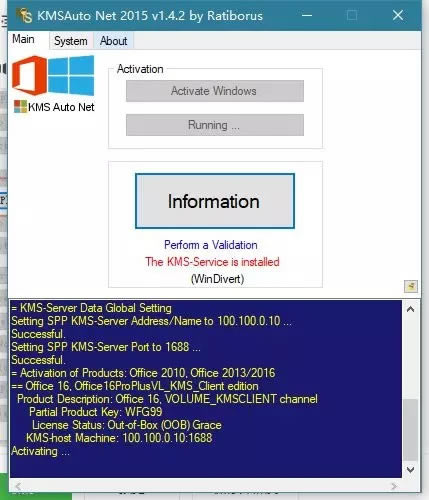Click log line KMS-Server Data Global Setting
Image resolution: width=429 pixels, height=500 pixels.
(x=91, y=308)
